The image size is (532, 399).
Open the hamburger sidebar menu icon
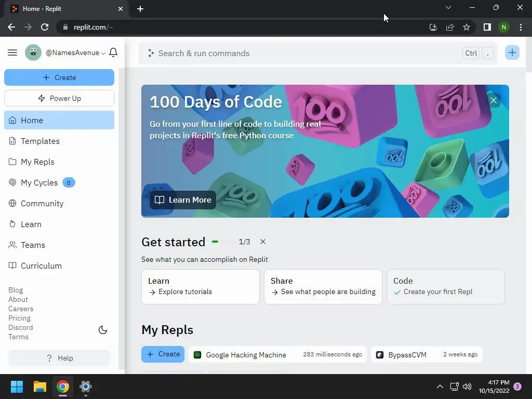(12, 52)
